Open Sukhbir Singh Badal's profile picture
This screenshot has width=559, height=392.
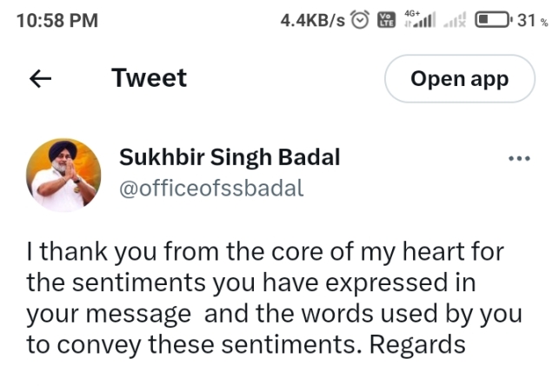coord(63,175)
